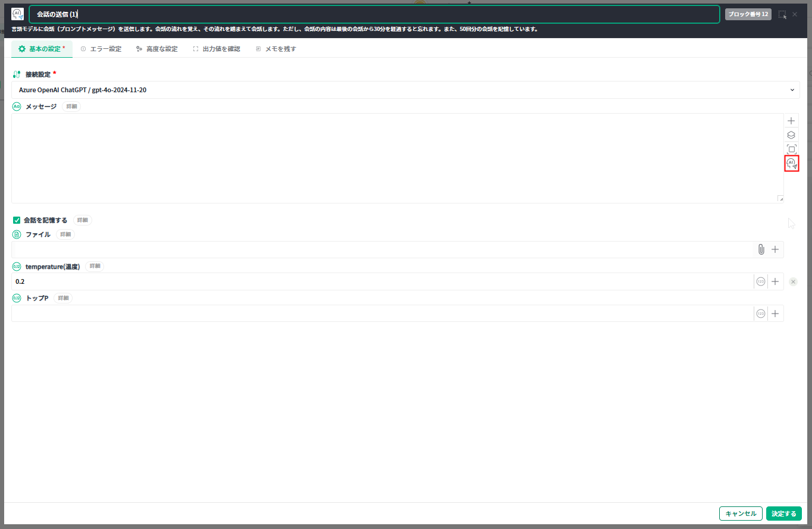
Task: Click inside the empty メッセージ text area
Action: pyautogui.click(x=393, y=158)
